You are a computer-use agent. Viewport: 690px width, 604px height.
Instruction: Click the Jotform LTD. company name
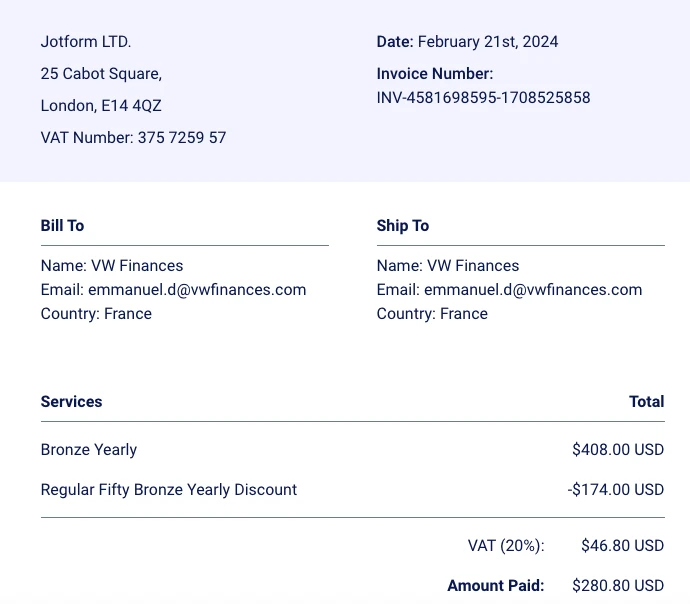86,42
